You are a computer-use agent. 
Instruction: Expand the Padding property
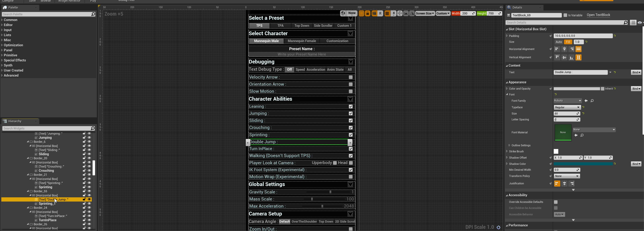(x=507, y=36)
